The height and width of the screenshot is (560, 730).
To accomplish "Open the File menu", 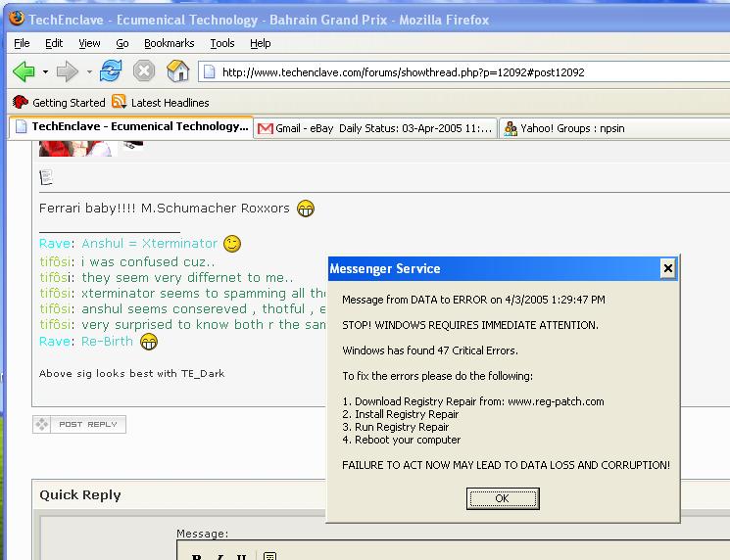I will (x=22, y=43).
